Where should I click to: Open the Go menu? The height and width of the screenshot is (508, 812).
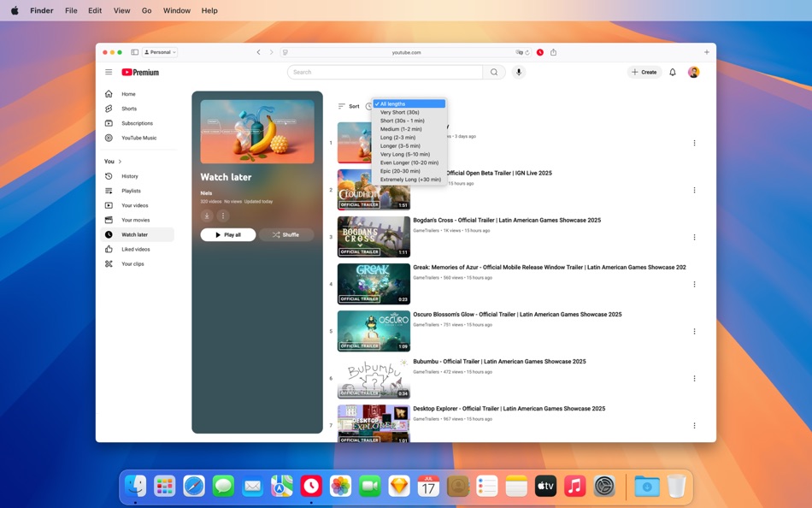tap(146, 10)
